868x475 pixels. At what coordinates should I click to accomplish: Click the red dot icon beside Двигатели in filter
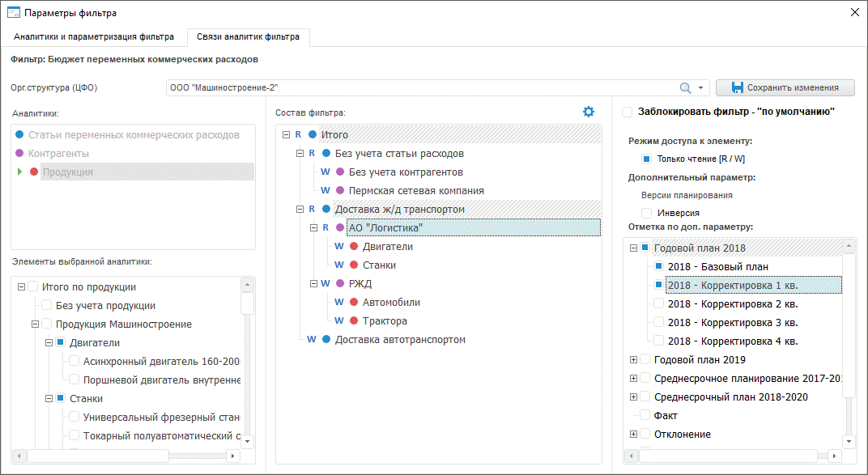coord(354,247)
